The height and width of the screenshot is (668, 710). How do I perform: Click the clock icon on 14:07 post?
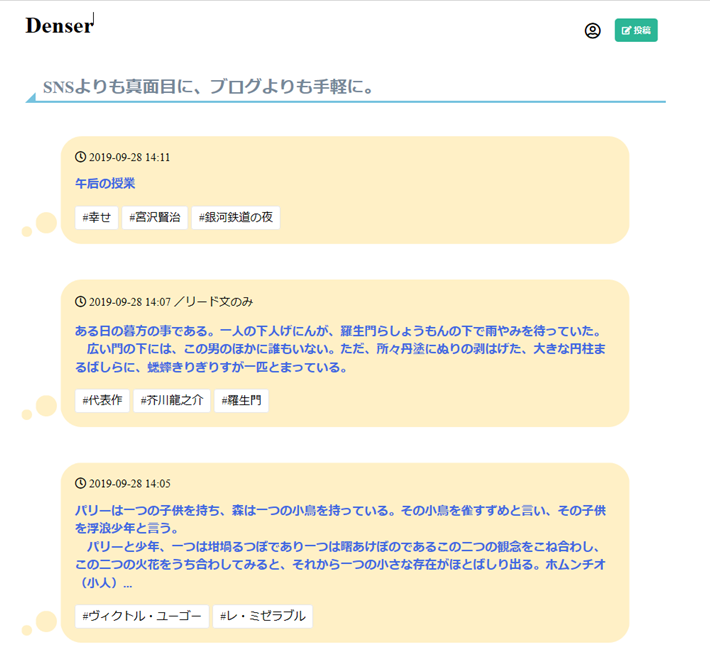[x=81, y=301]
